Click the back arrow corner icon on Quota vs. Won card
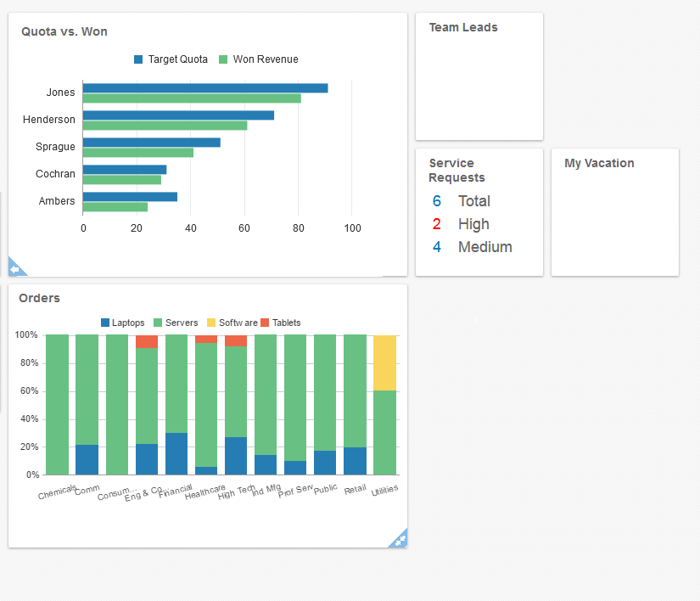Image resolution: width=700 pixels, height=601 pixels. (15, 268)
